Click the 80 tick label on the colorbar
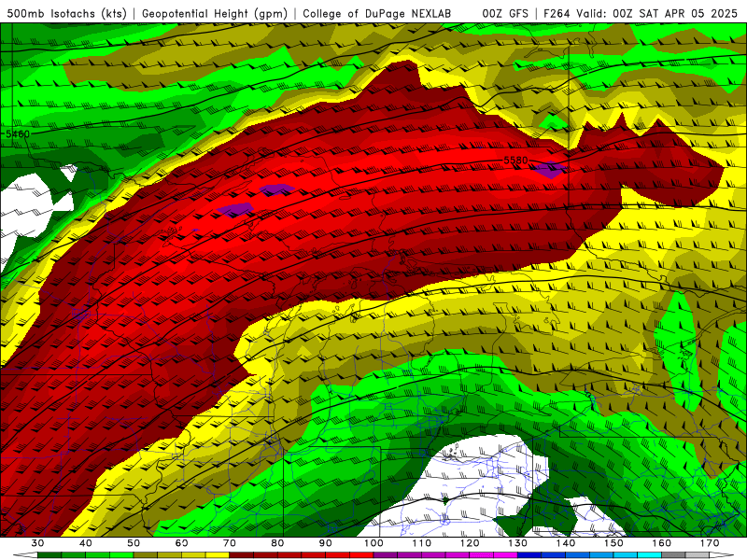The image size is (747, 560). tap(277, 543)
